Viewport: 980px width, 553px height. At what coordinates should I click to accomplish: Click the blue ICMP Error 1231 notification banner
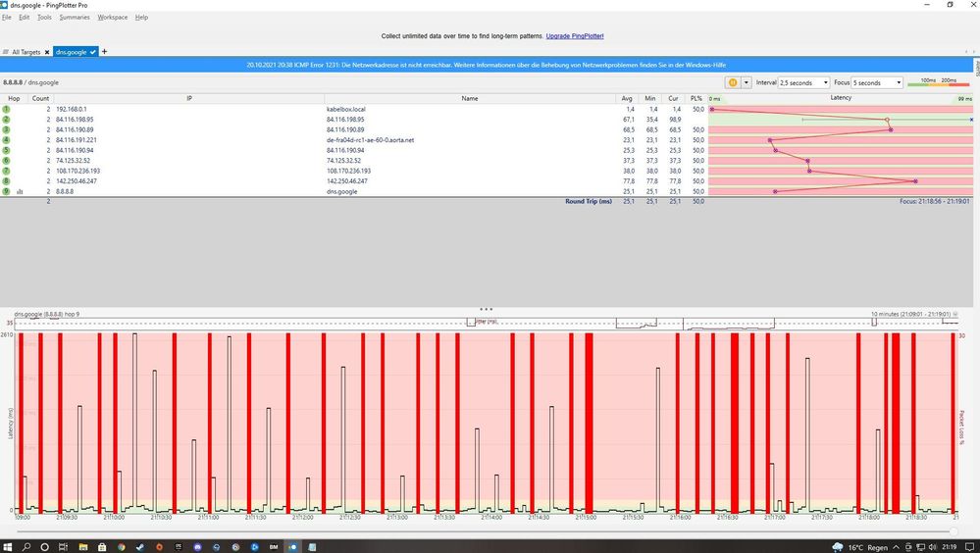487,65
